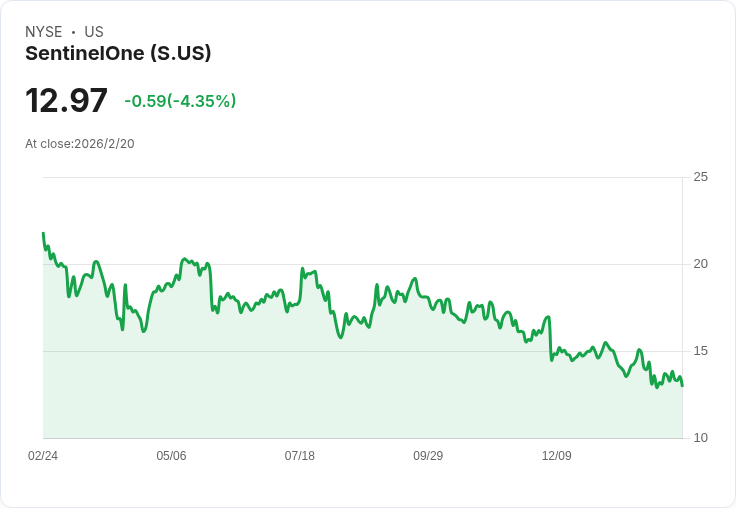Click the 15 value on the price axis
736x508 pixels.
[x=701, y=351]
